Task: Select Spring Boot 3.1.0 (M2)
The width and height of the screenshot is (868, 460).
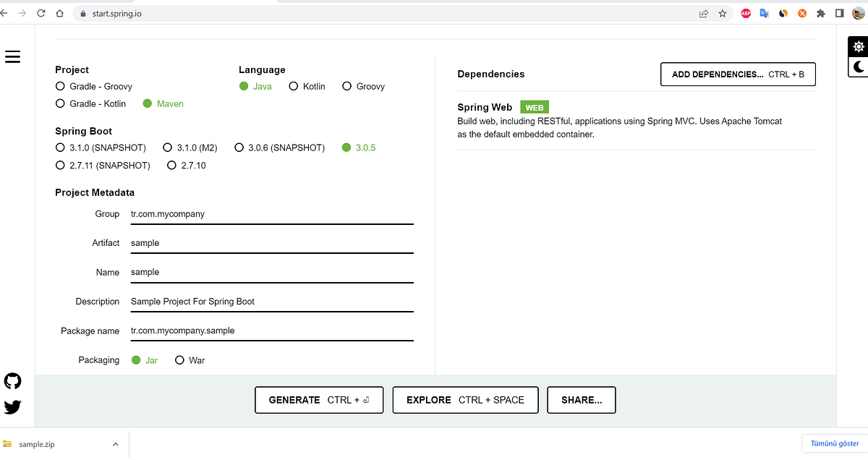Action: 190,148
